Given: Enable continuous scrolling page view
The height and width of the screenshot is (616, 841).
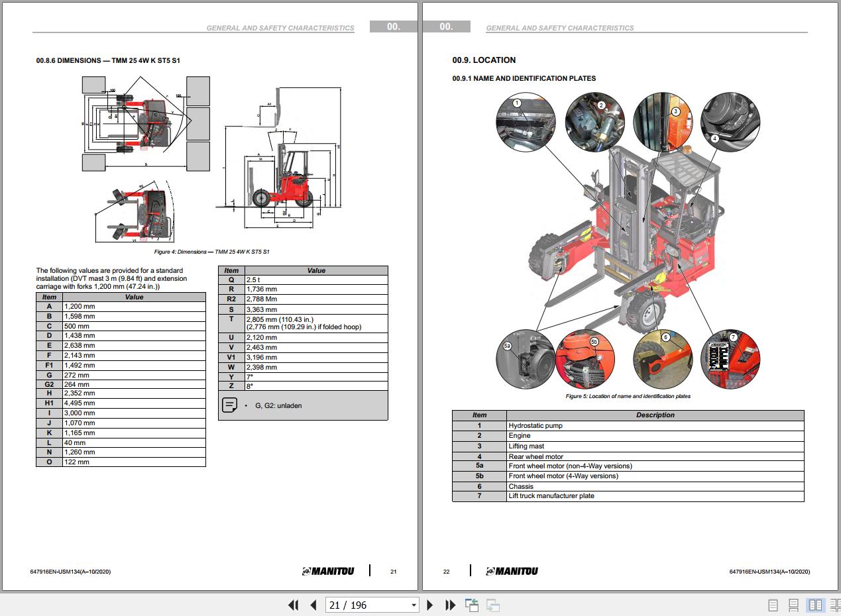Looking at the screenshot, I should point(793,605).
